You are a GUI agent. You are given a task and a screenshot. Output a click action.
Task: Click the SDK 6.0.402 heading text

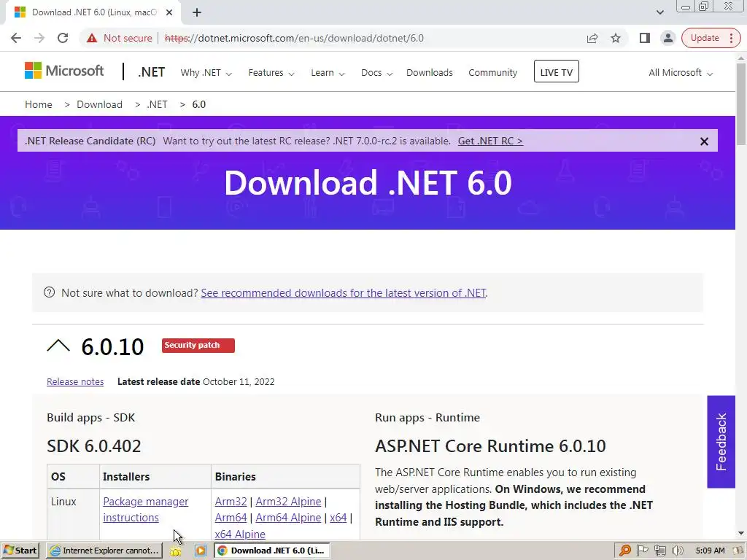(x=94, y=446)
